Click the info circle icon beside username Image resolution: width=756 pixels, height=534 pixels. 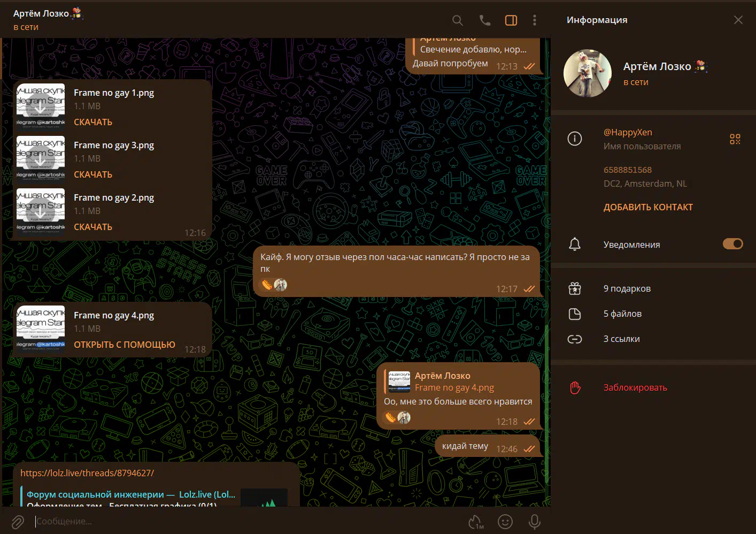pos(575,139)
